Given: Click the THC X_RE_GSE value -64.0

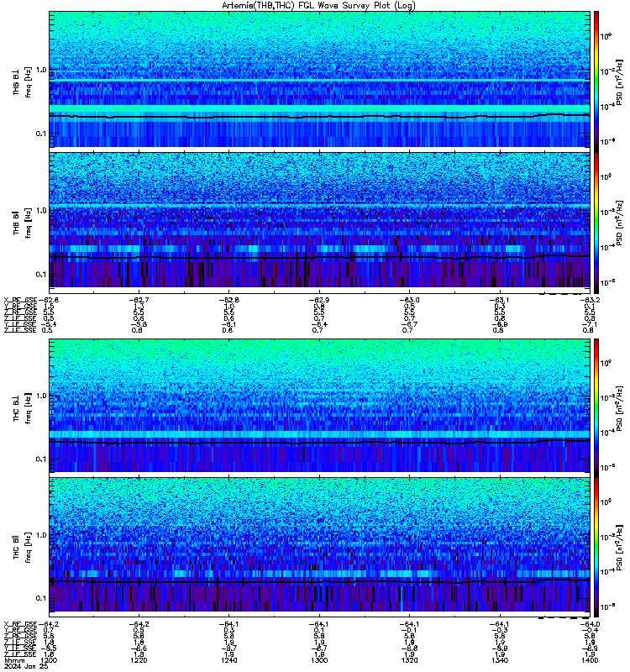Looking at the screenshot, I should (590, 624).
